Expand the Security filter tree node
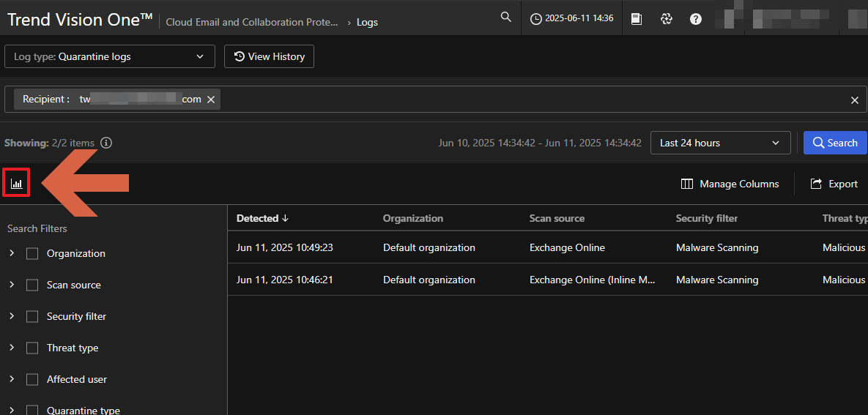The image size is (868, 415). tap(12, 316)
